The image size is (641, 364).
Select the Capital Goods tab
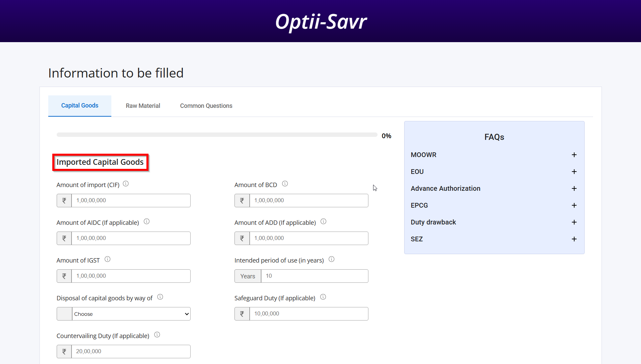(x=80, y=105)
